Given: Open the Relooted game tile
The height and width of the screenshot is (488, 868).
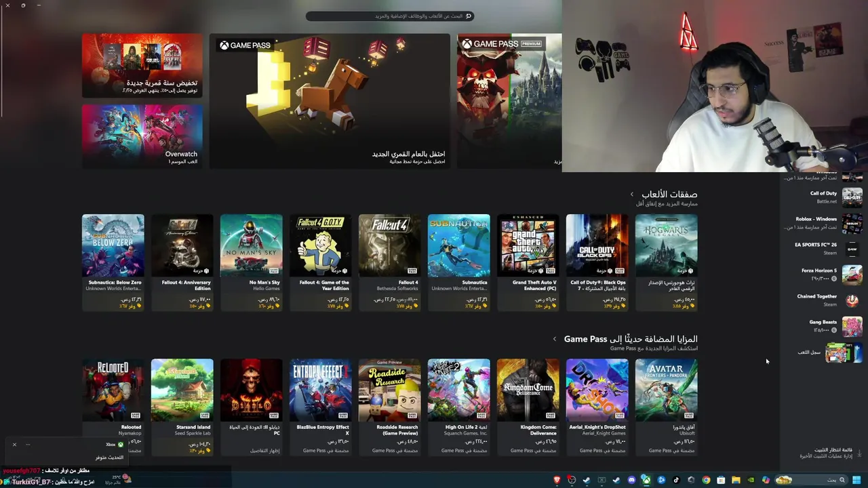Looking at the screenshot, I should click(113, 407).
